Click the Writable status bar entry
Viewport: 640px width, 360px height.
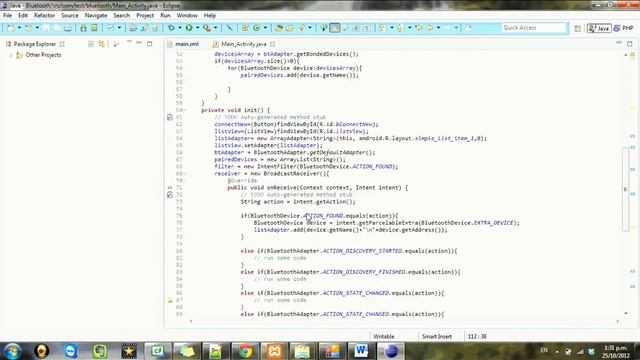[x=384, y=337]
